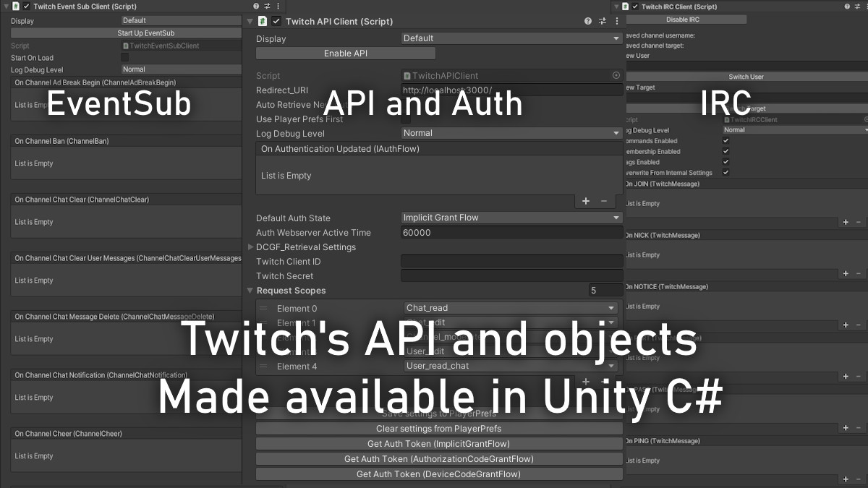Enable Start On Load checkbox
Screen dimensions: 868x488
coord(124,57)
